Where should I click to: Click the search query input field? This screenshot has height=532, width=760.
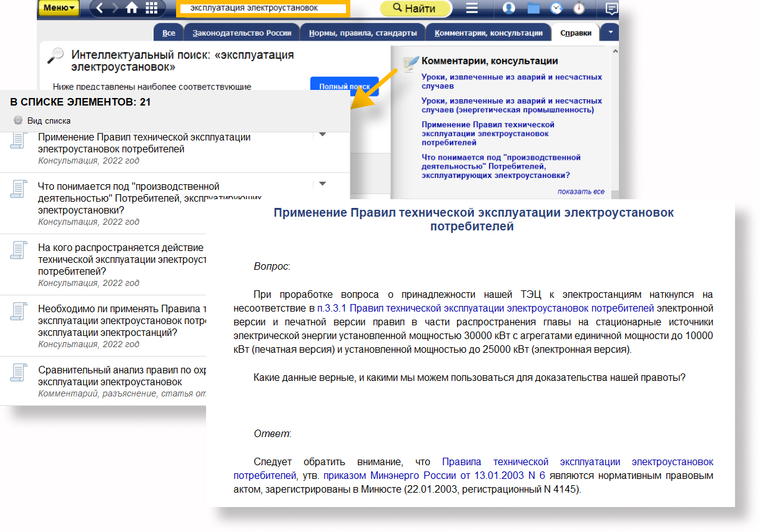(262, 8)
